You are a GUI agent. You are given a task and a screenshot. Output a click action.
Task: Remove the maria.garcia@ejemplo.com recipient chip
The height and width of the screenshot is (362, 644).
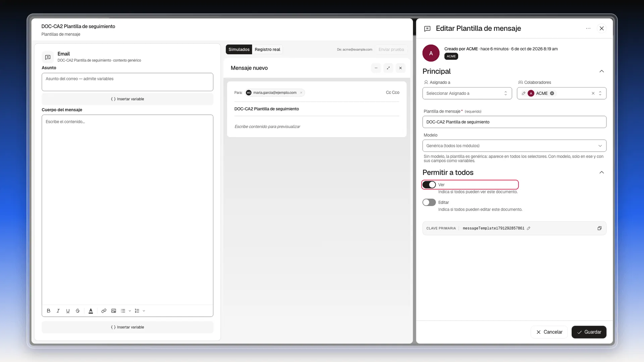[301, 93]
